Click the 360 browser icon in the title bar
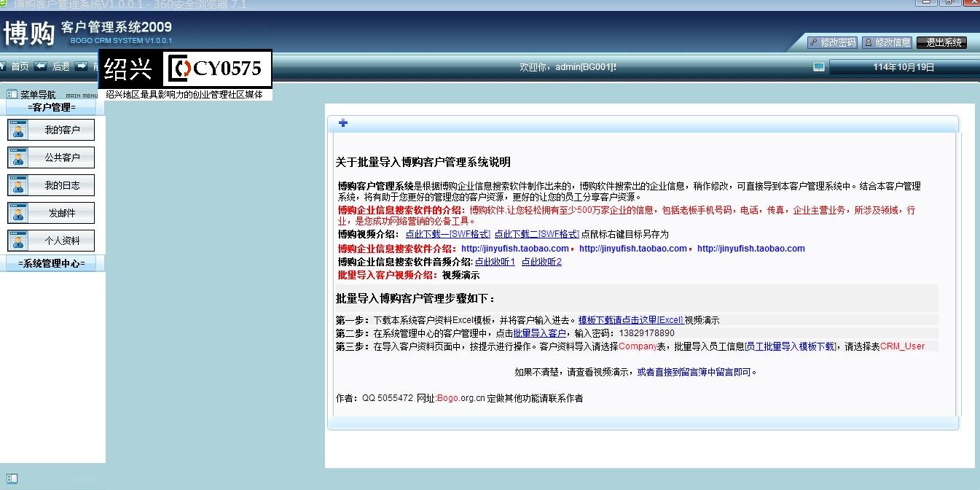 click(3, 4)
